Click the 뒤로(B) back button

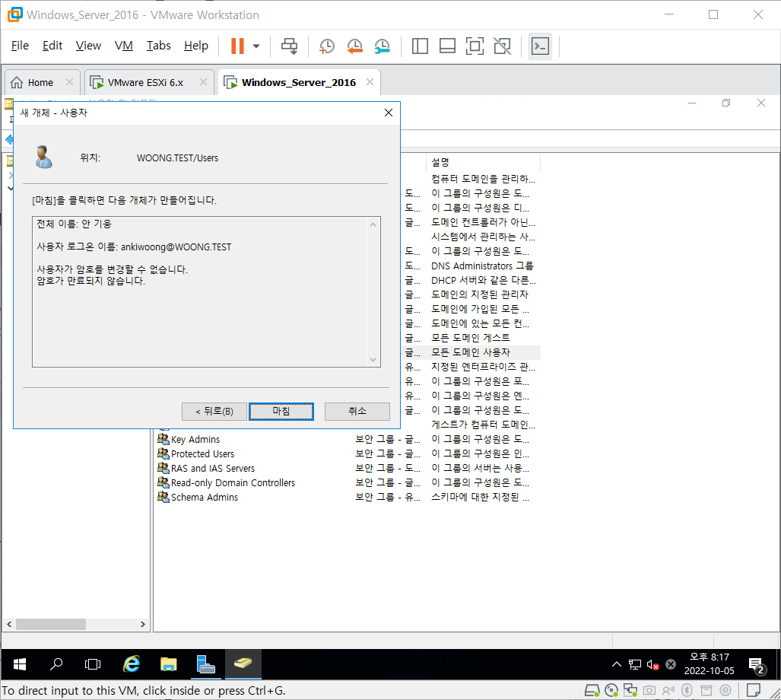coord(214,411)
